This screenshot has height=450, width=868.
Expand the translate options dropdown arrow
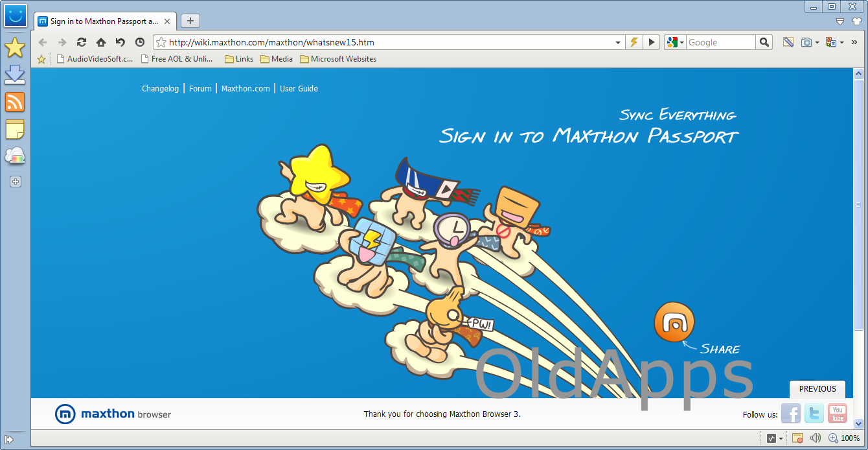(841, 42)
